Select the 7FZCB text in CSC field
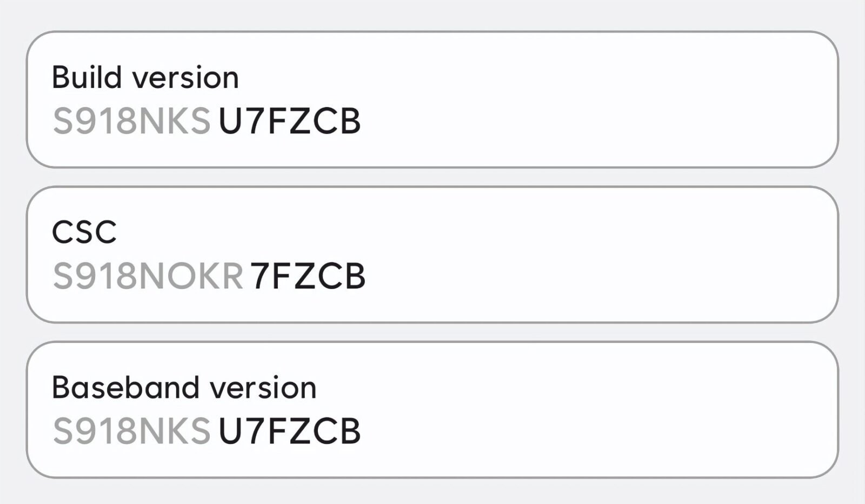865x504 pixels. [308, 275]
